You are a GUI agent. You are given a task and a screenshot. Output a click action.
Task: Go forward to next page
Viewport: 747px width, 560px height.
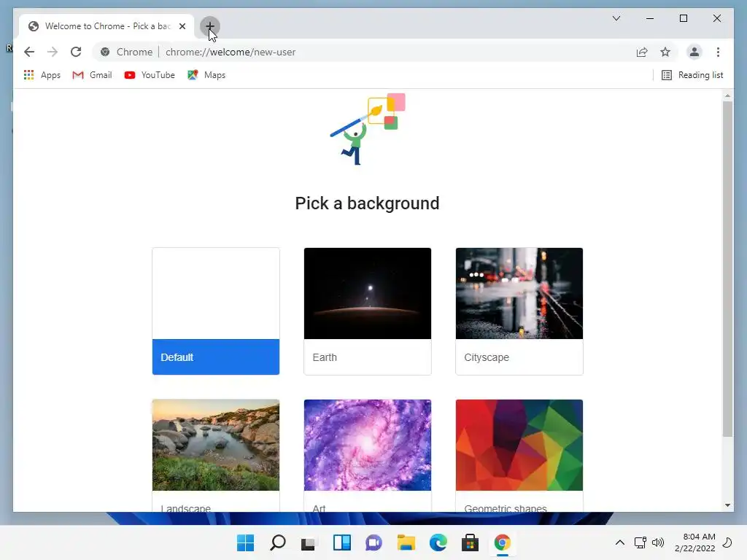53,52
